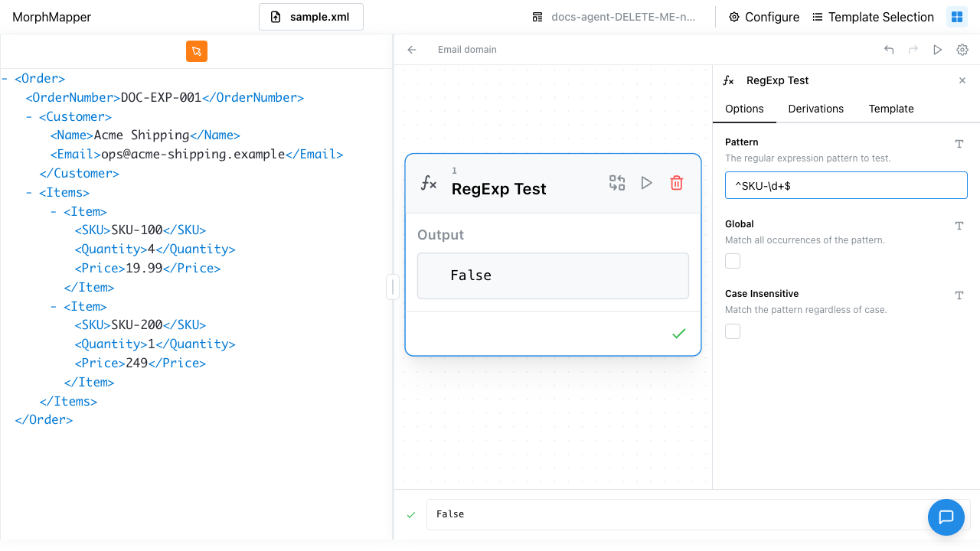The height and width of the screenshot is (551, 980).
Task: Click the fx icon on the RegExp Test card
Action: (429, 183)
